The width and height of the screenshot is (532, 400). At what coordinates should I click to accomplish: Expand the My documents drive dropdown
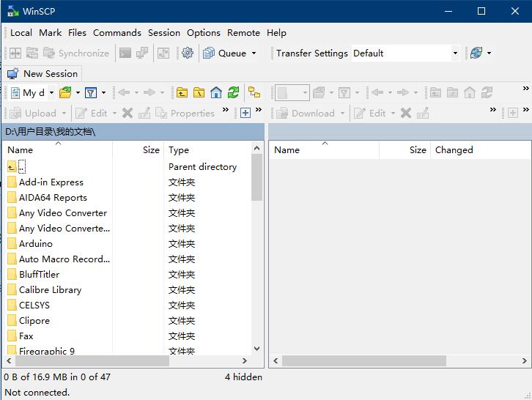[51, 92]
